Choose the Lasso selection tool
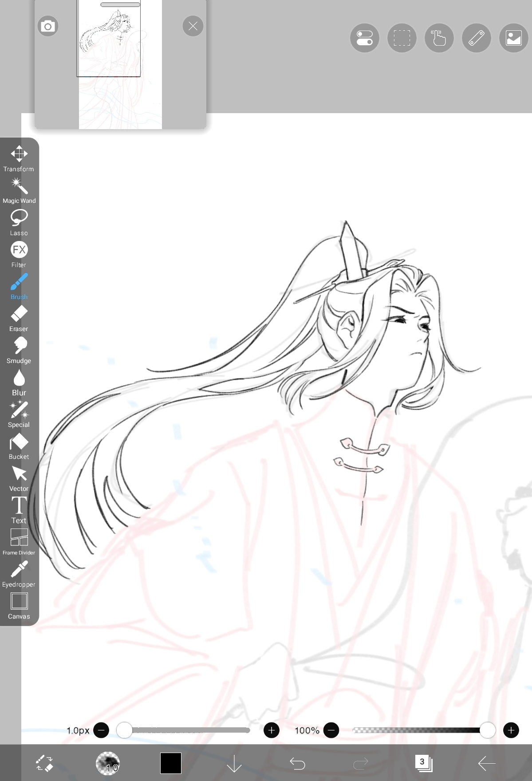This screenshot has height=781, width=532. (19, 222)
